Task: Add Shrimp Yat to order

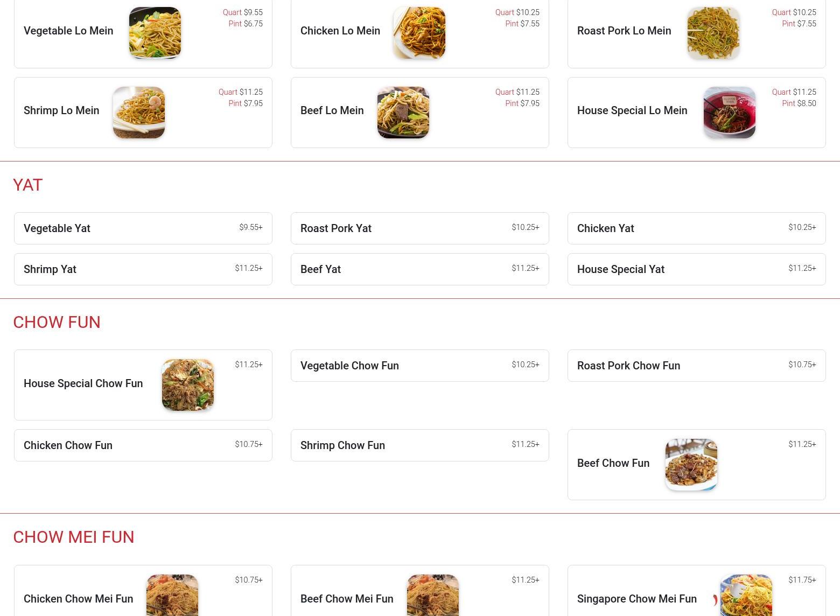Action: [x=143, y=269]
